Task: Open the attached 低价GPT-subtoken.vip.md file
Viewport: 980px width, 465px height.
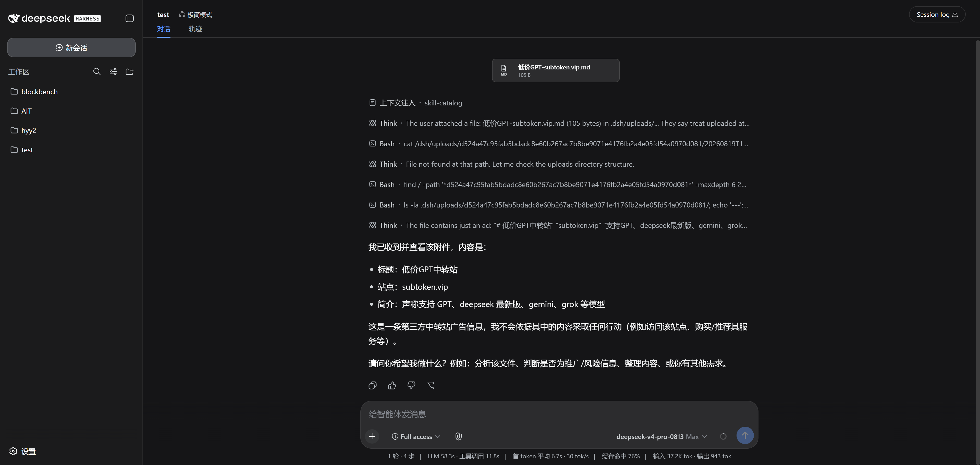Action: 555,70
